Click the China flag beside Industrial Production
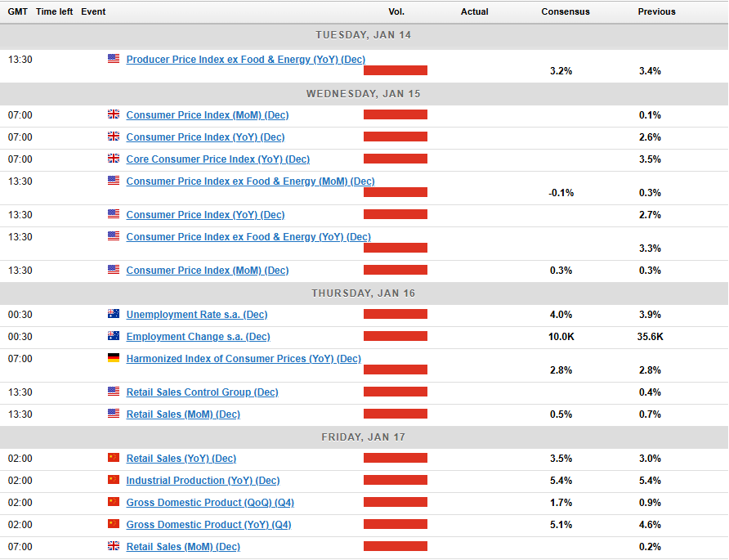Viewport: 729px width, 560px height. [113, 480]
